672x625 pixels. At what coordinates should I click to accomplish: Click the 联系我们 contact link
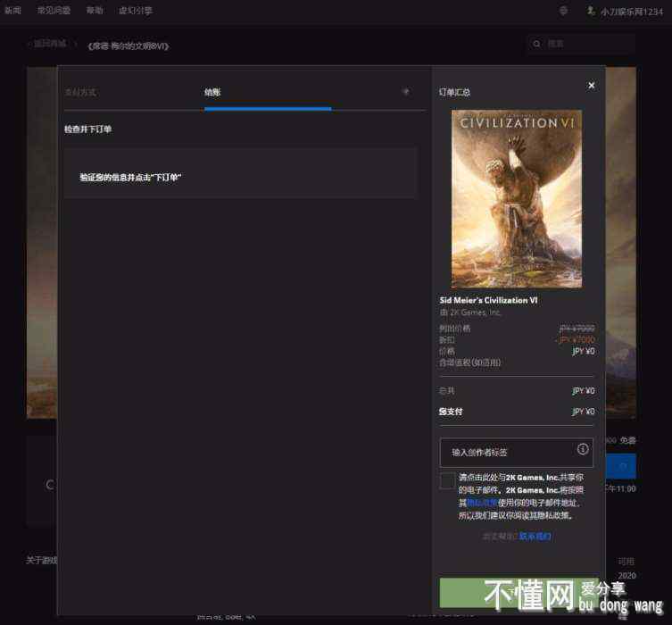click(535, 537)
